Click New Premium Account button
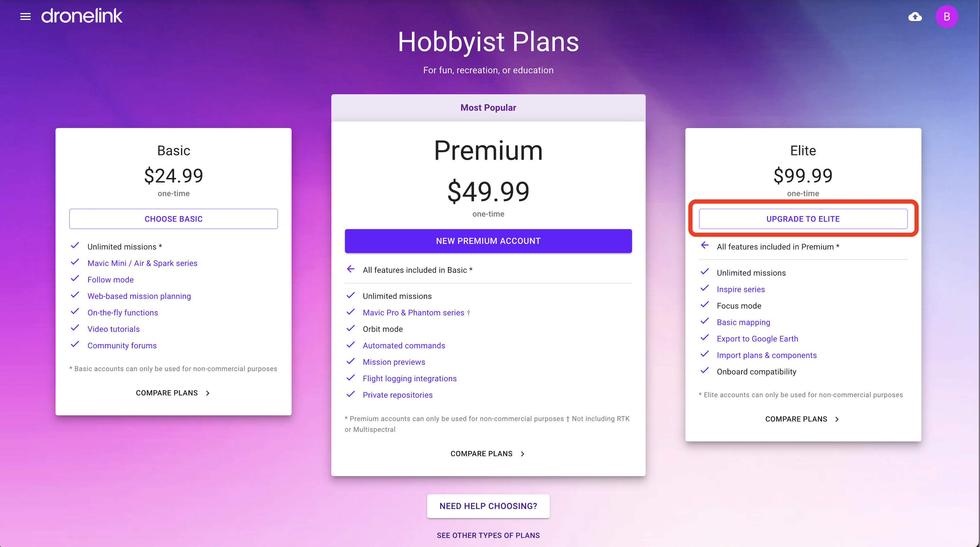 tap(488, 241)
